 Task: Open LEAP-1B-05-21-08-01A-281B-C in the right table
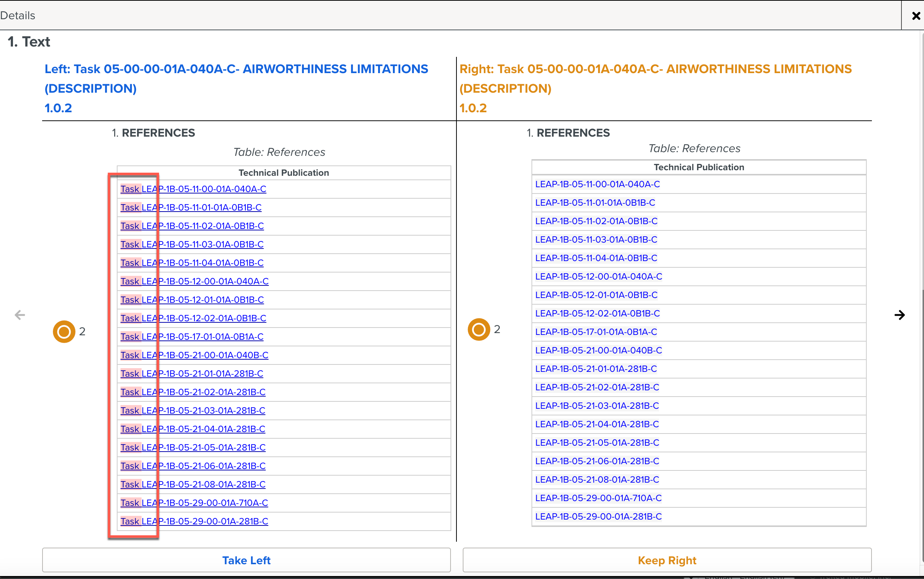[x=597, y=479]
